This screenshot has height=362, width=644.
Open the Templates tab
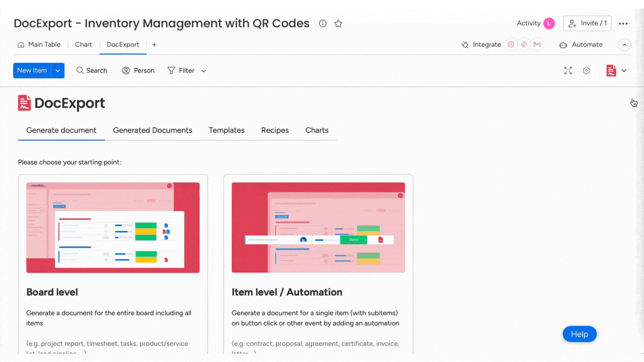(x=227, y=130)
